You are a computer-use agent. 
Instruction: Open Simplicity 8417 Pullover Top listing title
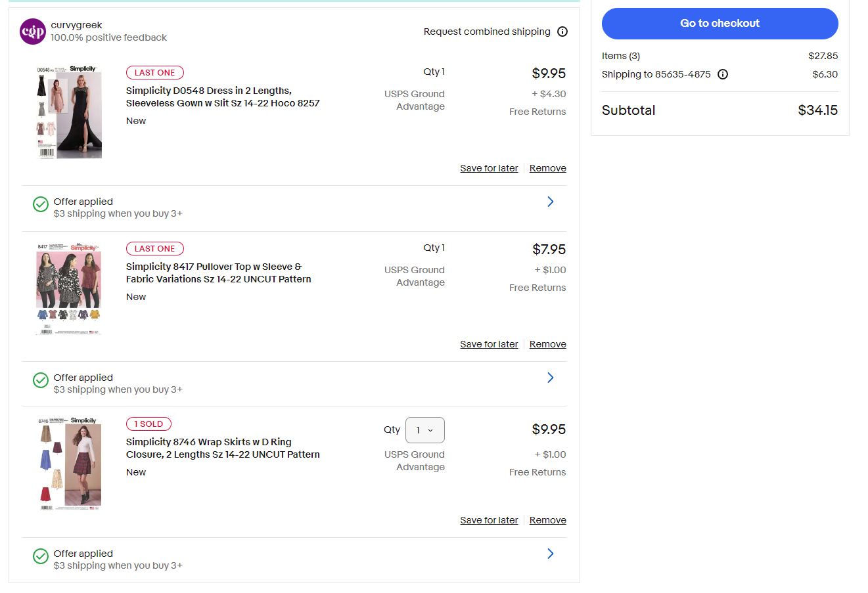tap(219, 273)
